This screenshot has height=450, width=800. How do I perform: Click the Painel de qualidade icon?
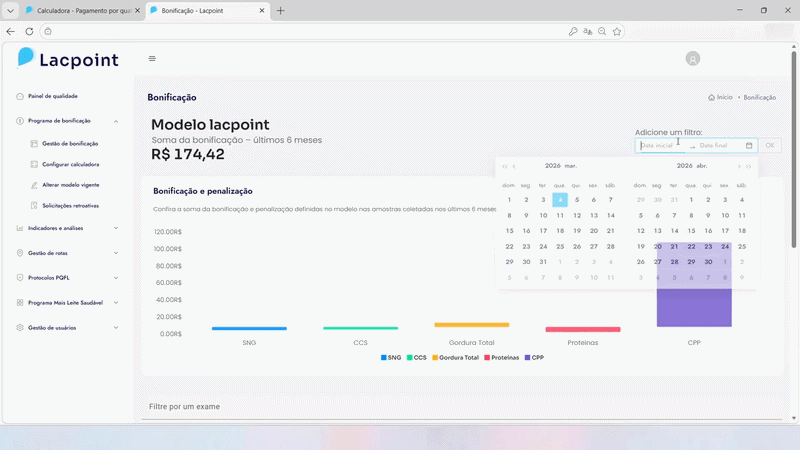click(x=20, y=96)
